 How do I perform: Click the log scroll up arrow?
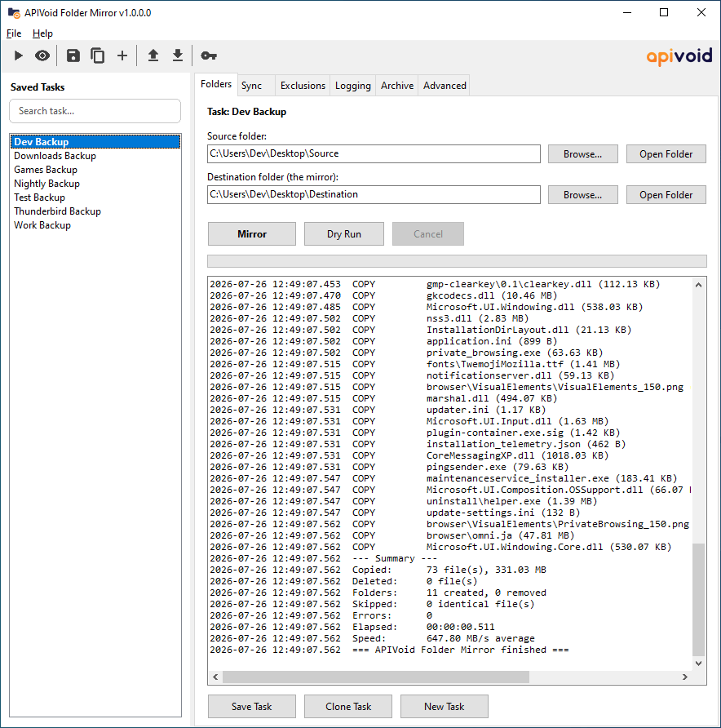pos(698,285)
